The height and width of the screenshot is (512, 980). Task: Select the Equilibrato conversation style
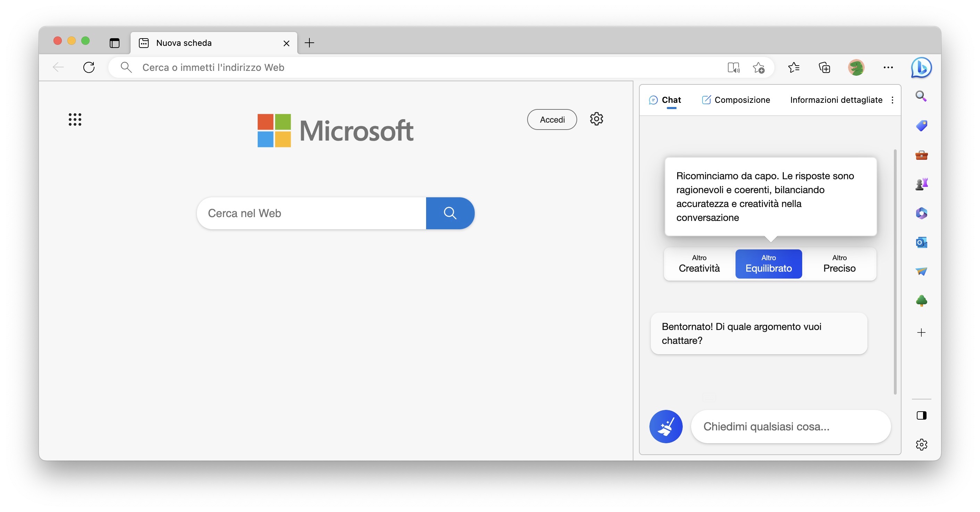click(768, 264)
